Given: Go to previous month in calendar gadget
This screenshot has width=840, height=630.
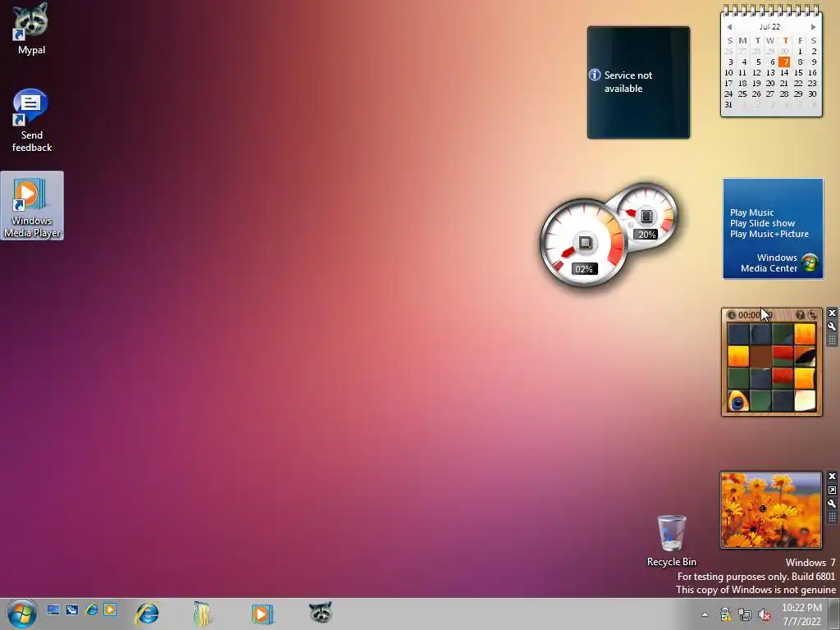Looking at the screenshot, I should [x=729, y=27].
